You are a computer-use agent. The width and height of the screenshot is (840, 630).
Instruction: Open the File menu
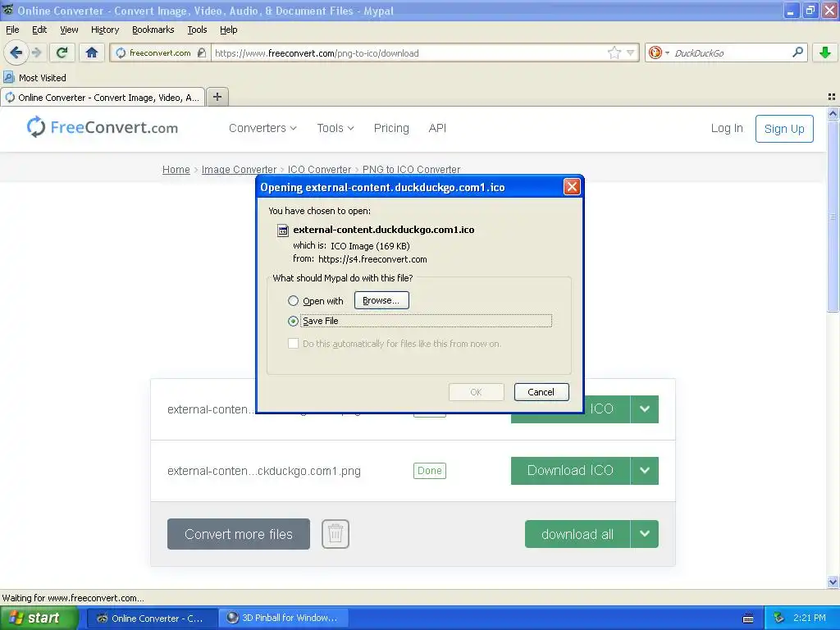[x=12, y=30]
